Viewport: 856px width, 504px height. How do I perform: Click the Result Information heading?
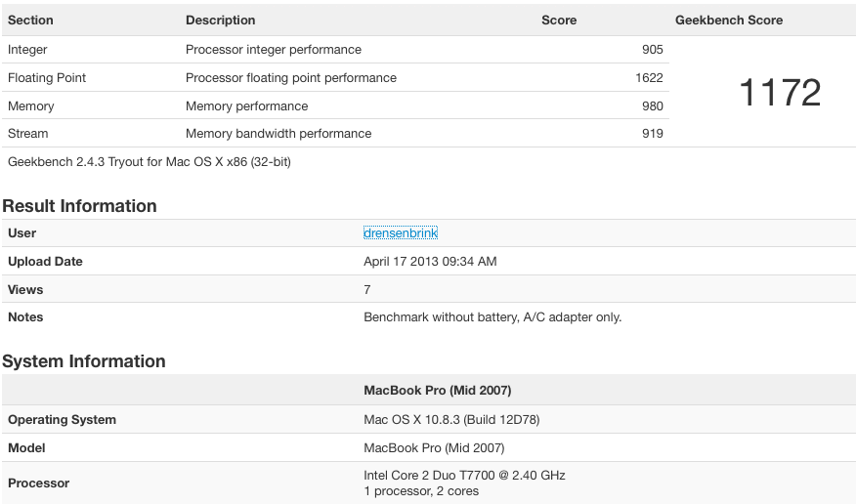80,206
